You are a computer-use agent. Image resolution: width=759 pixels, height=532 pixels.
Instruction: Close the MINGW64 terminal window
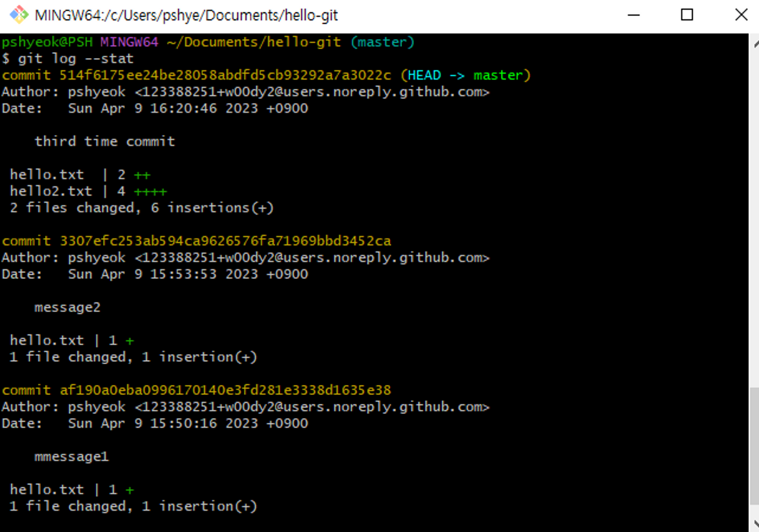(x=741, y=15)
